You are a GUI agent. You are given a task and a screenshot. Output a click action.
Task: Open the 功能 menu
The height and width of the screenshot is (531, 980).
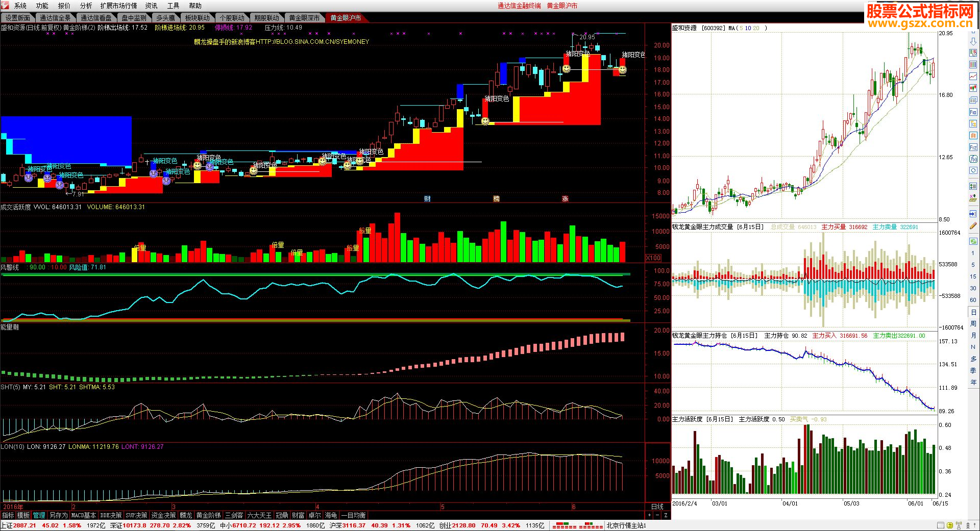point(42,6)
